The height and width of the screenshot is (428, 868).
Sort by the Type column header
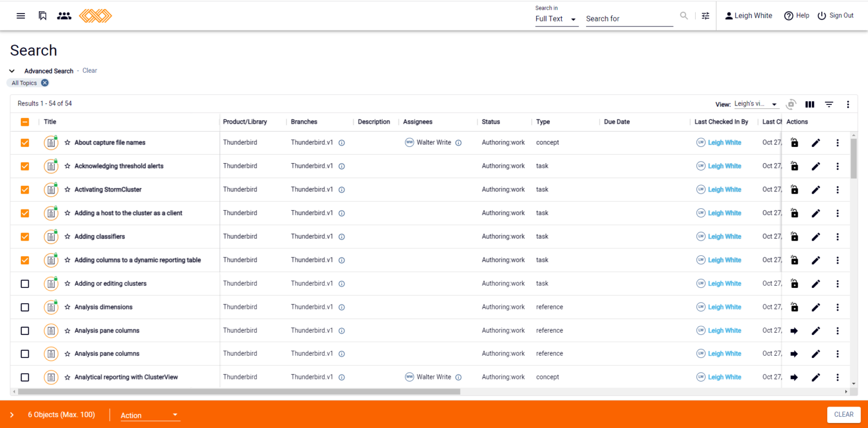click(543, 121)
